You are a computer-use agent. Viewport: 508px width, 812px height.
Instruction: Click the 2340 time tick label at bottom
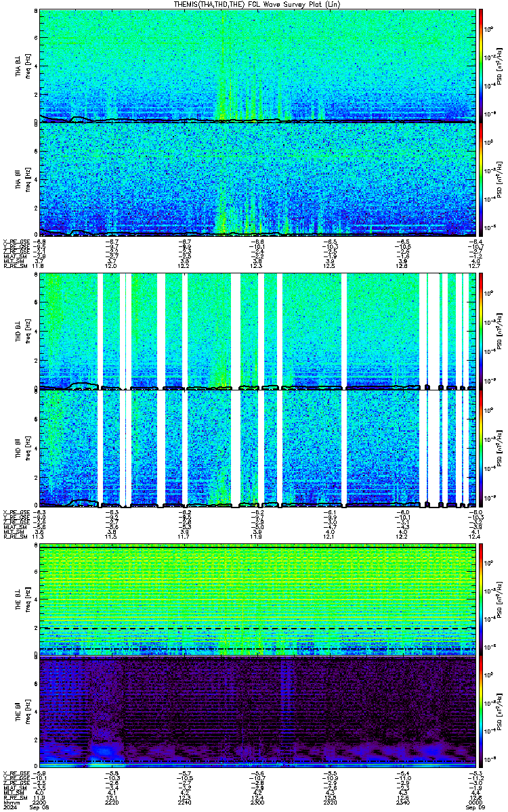(x=402, y=802)
